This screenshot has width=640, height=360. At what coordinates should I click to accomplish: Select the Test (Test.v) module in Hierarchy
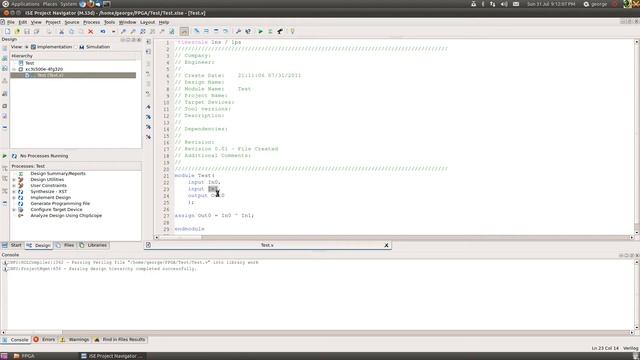(73, 76)
